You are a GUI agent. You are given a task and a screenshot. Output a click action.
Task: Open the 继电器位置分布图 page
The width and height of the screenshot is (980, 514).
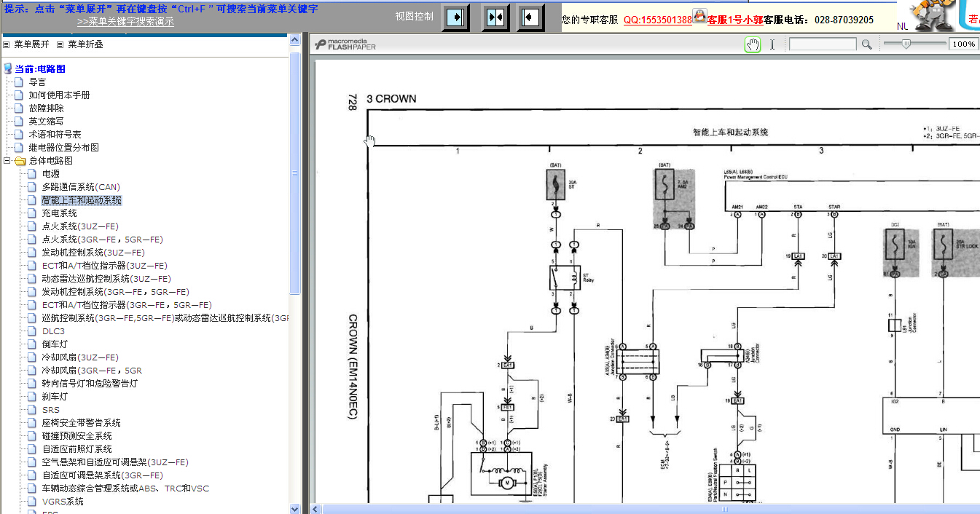click(x=63, y=147)
